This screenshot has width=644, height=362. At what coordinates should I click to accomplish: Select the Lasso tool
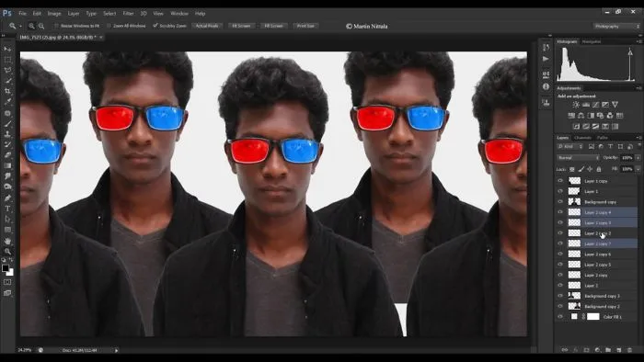[x=7, y=70]
